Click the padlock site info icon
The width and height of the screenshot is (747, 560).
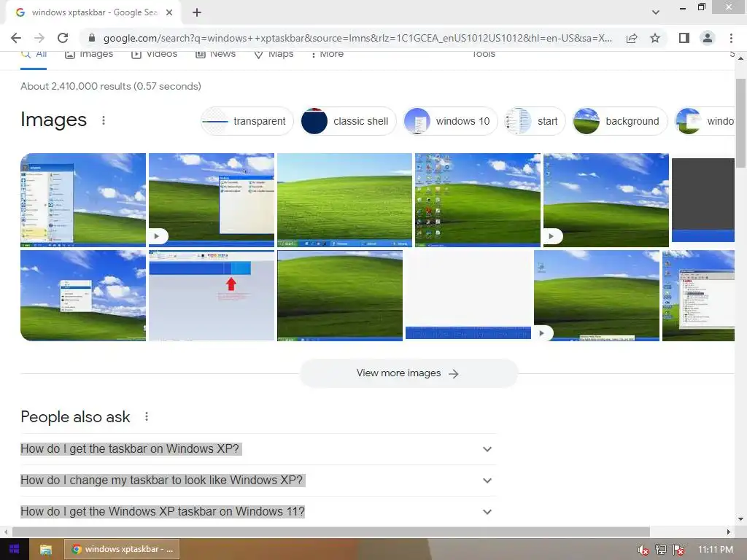tap(92, 38)
